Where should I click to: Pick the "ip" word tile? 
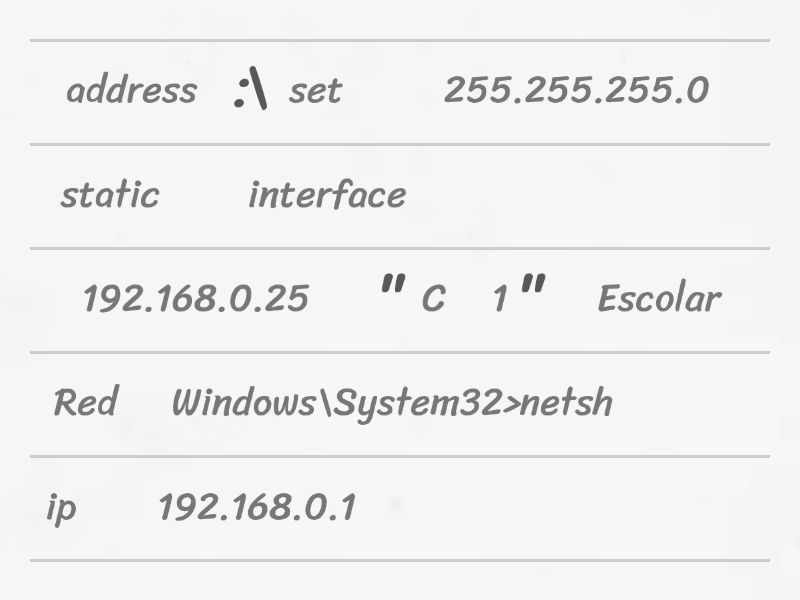point(61,508)
